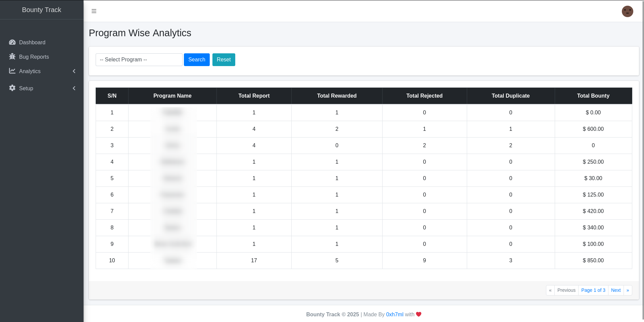Go to first page with « button
The height and width of the screenshot is (322, 644).
pos(550,290)
